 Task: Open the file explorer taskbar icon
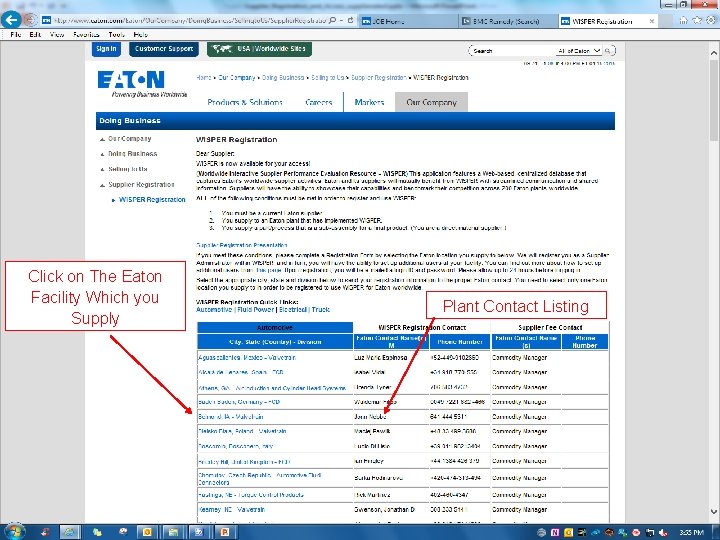[173, 532]
